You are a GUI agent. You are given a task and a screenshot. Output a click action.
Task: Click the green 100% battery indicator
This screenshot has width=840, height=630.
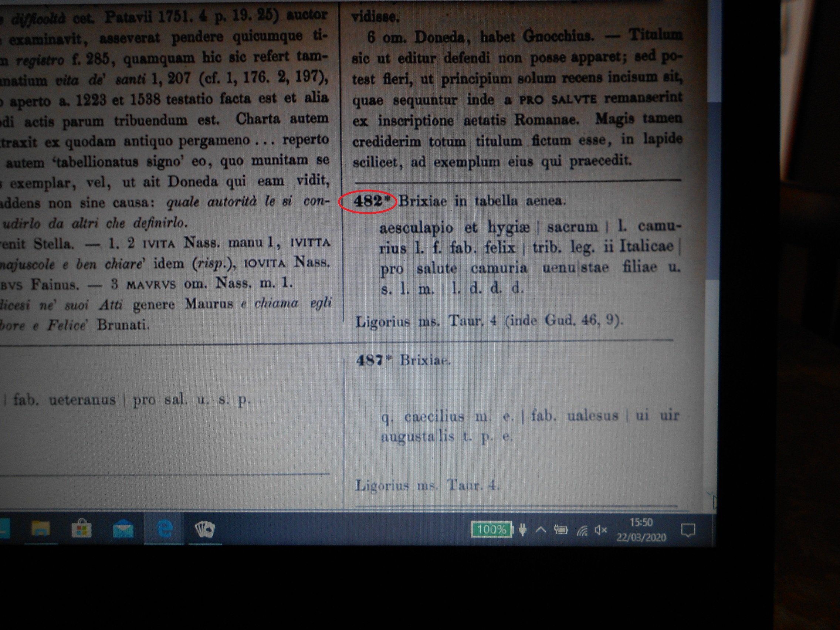[x=491, y=529]
